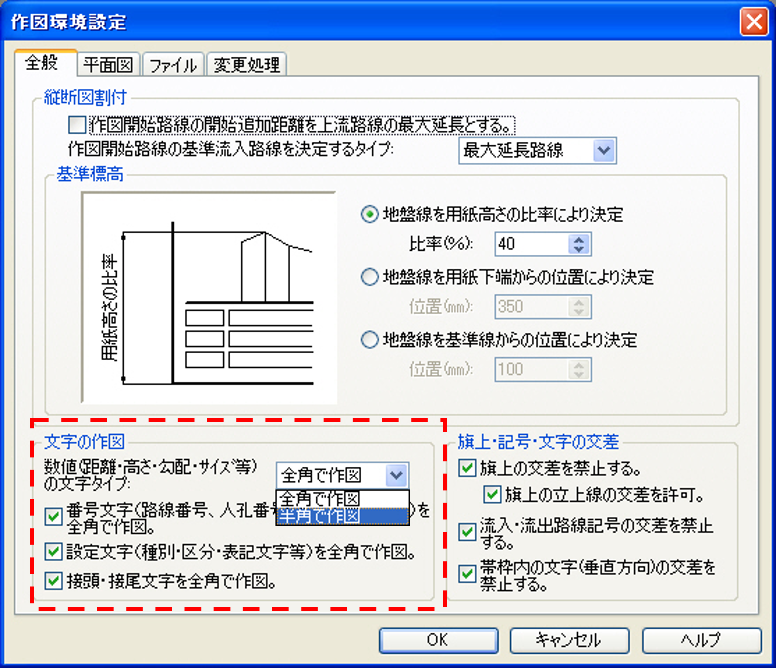Click the 比率(%) spinner arrows
Viewport: 776px width, 668px height.
pos(577,244)
